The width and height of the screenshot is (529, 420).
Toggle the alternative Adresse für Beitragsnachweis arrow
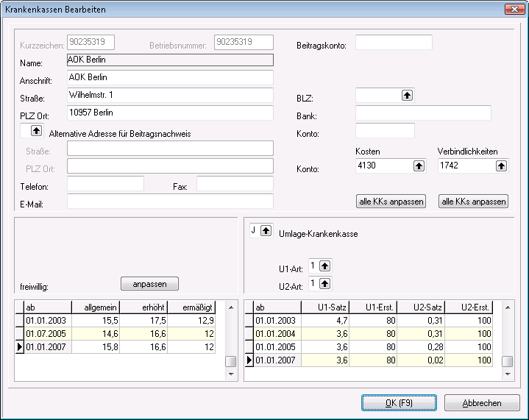[x=35, y=131]
